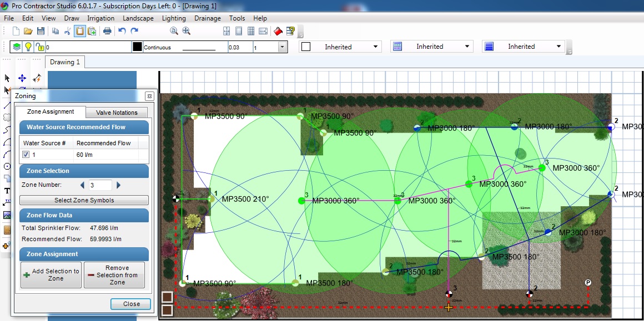The height and width of the screenshot is (321, 644).
Task: Select the blue Move arrows tool
Action: [x=22, y=78]
